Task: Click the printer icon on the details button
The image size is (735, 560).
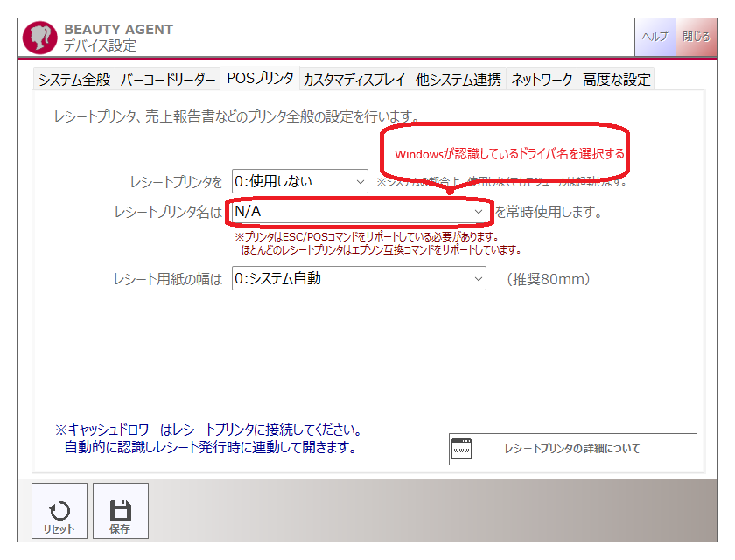Action: coord(463,449)
